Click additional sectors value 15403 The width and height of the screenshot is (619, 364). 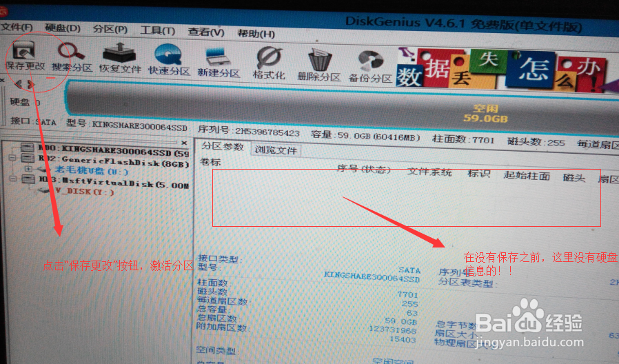pos(403,338)
